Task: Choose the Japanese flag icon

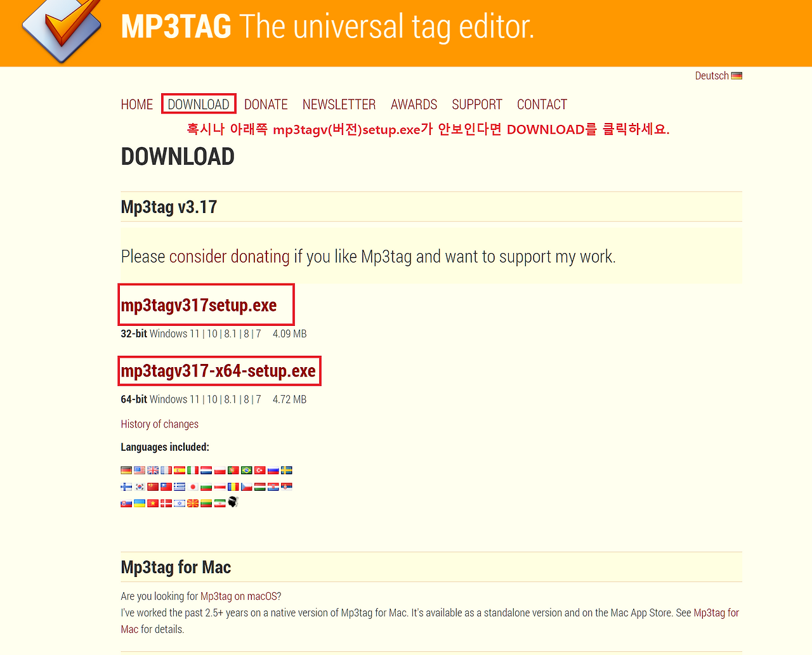Action: (x=193, y=487)
